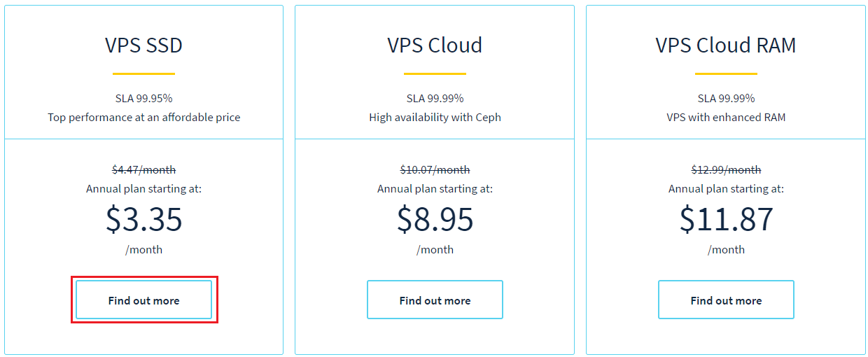Select the VPS Cloud RAM plan heading
Screen dimensions: 868x357
point(726,45)
